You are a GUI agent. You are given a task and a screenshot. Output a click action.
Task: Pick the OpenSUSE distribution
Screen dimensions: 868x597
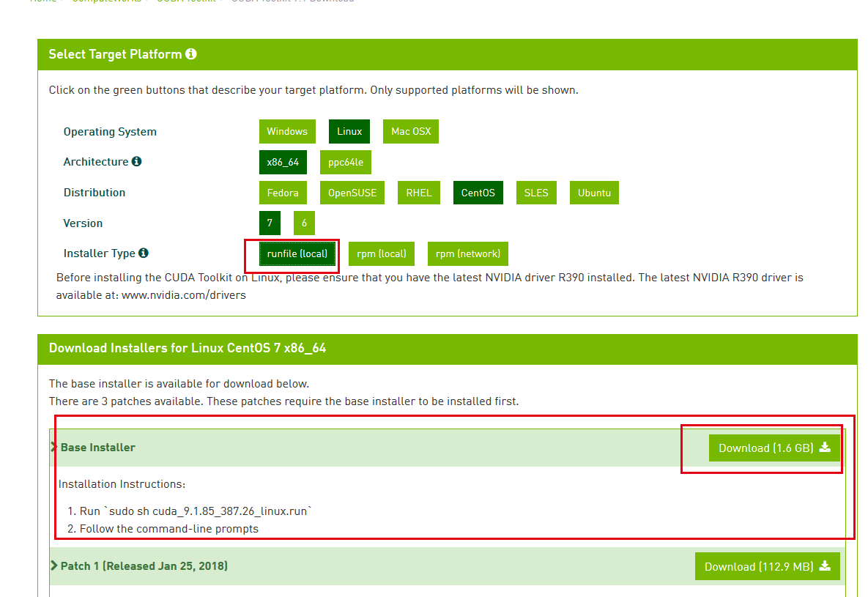point(352,193)
